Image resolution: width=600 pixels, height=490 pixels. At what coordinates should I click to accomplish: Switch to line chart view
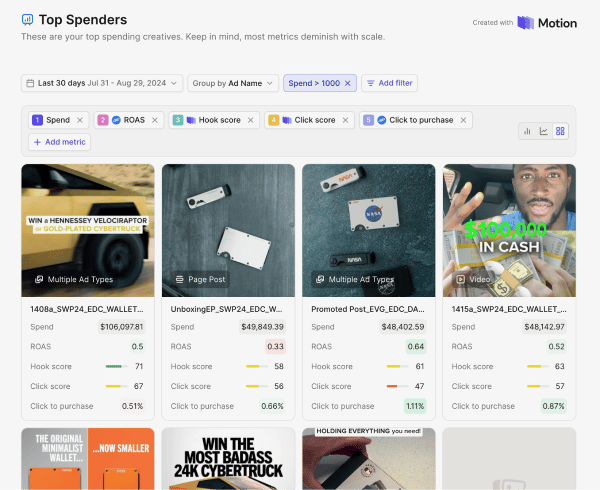tap(544, 131)
